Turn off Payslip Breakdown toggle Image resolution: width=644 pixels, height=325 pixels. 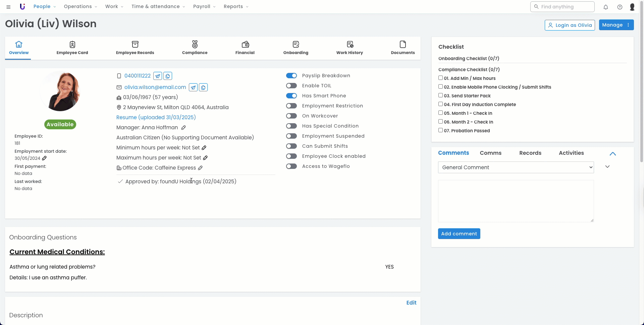[x=291, y=76]
